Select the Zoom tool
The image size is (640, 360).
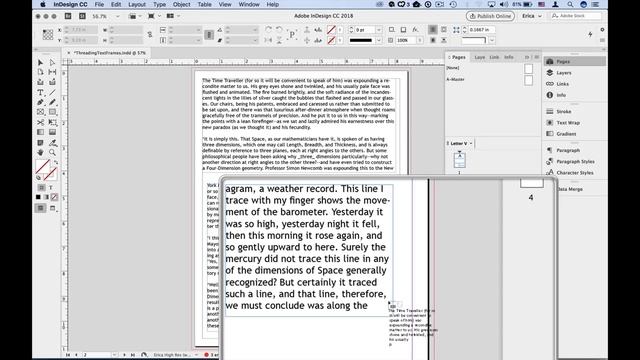(52, 152)
